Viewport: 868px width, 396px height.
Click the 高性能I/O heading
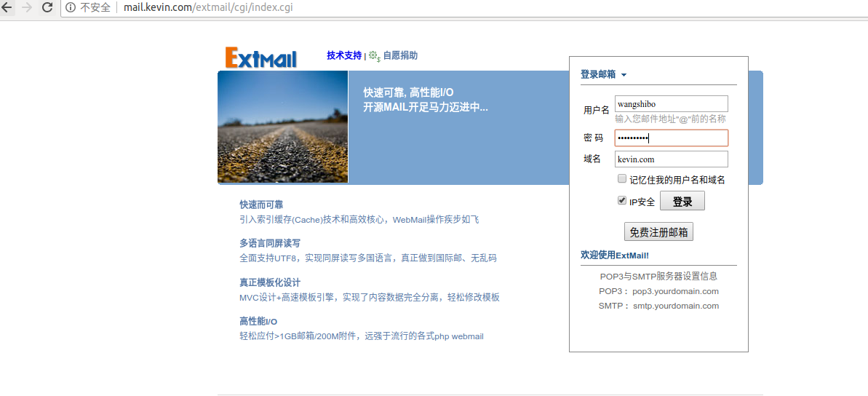pos(258,321)
